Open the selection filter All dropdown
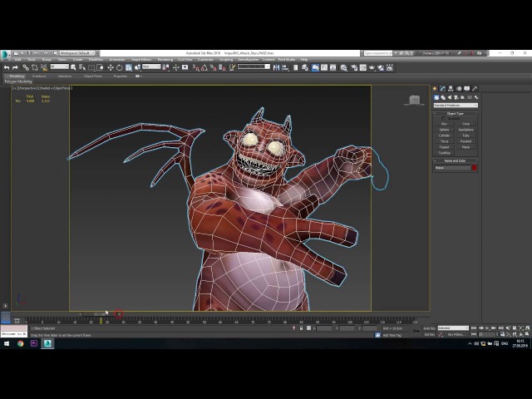Screen dimensions: 532x399 tap(60, 66)
